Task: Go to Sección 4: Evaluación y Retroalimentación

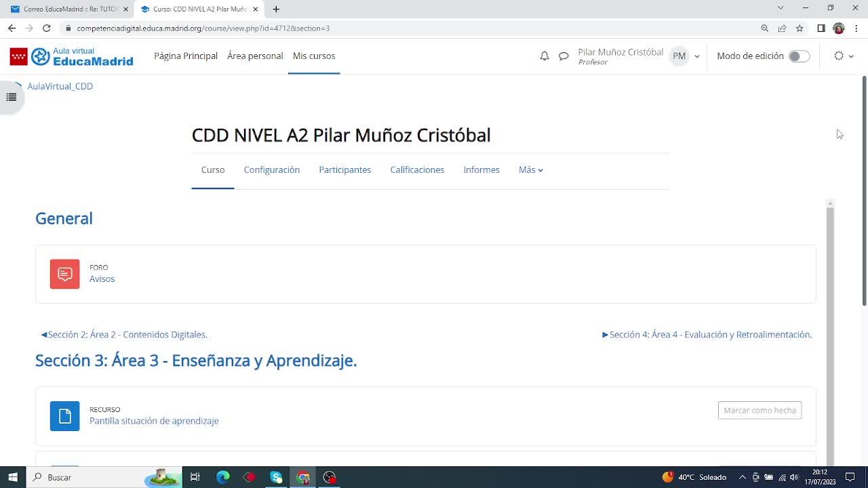Action: coord(707,335)
